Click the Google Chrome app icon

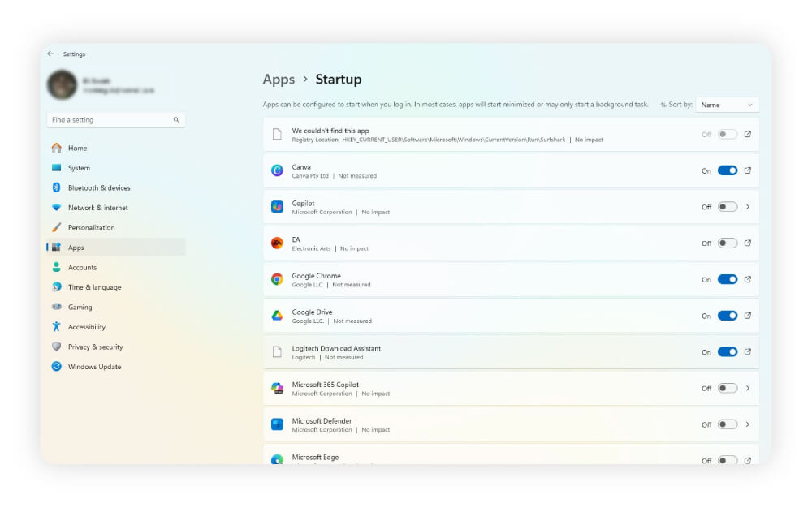(277, 279)
